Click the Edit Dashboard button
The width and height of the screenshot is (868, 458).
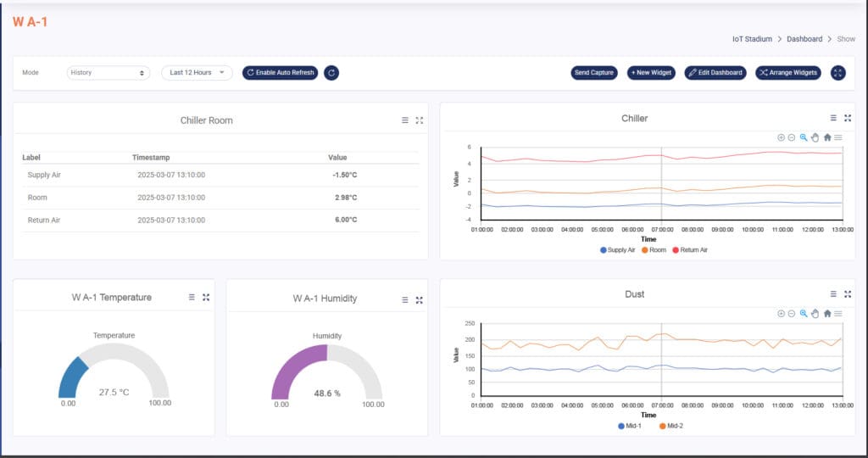tap(715, 73)
